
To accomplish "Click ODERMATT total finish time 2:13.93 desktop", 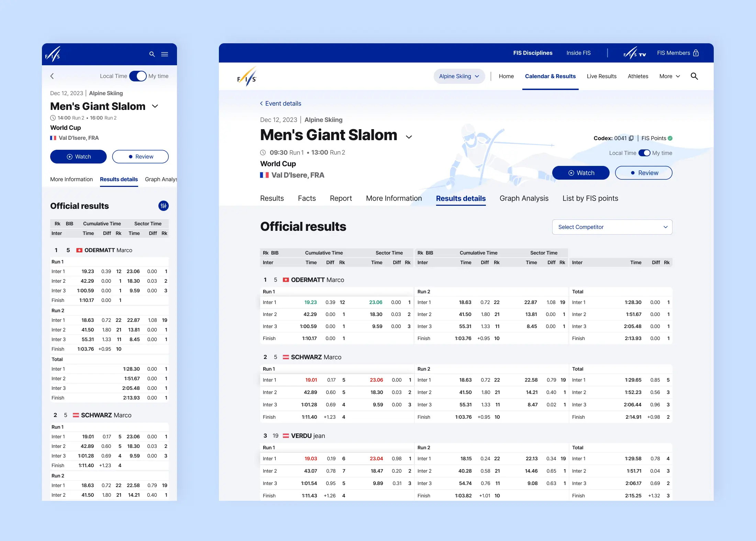I will tap(633, 338).
